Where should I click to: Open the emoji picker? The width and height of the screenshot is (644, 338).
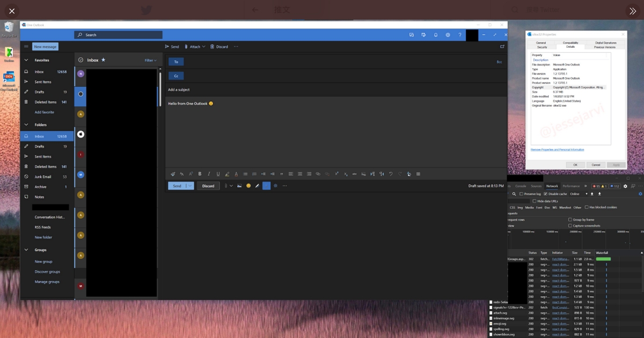point(248,186)
